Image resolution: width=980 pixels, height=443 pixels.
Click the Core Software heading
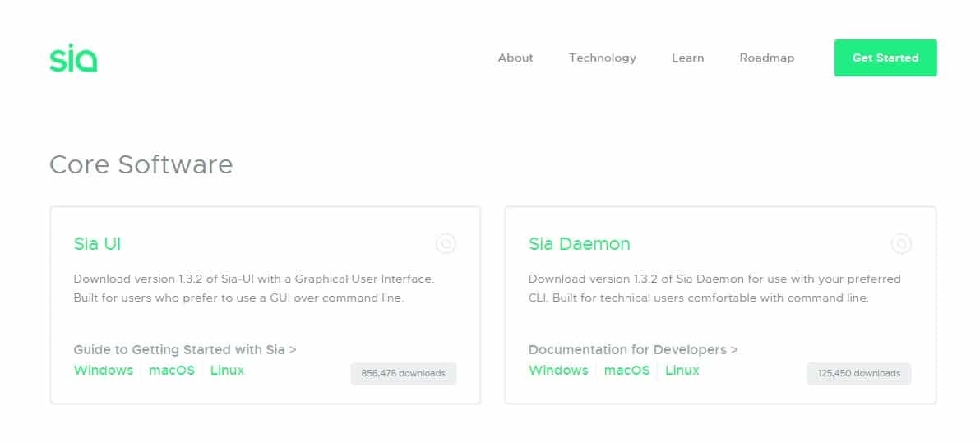point(141,165)
